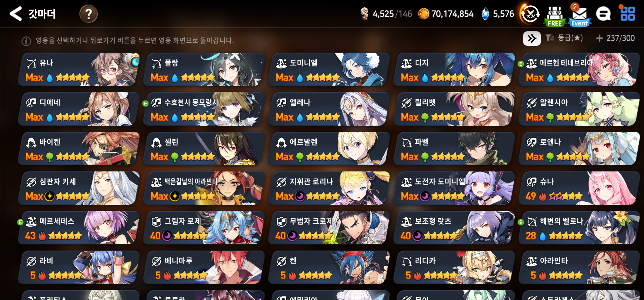
Task: Choose hero 심판자 키세
Action: click(x=79, y=188)
